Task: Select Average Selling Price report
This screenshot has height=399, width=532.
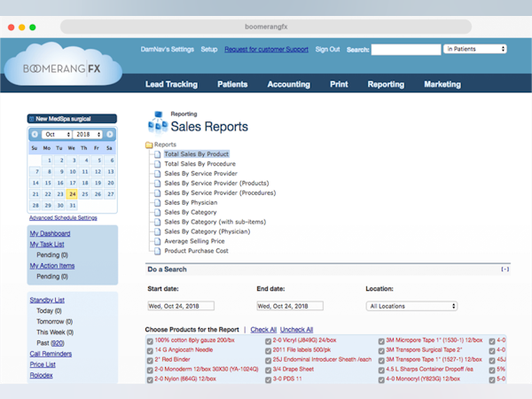Action: (x=194, y=241)
